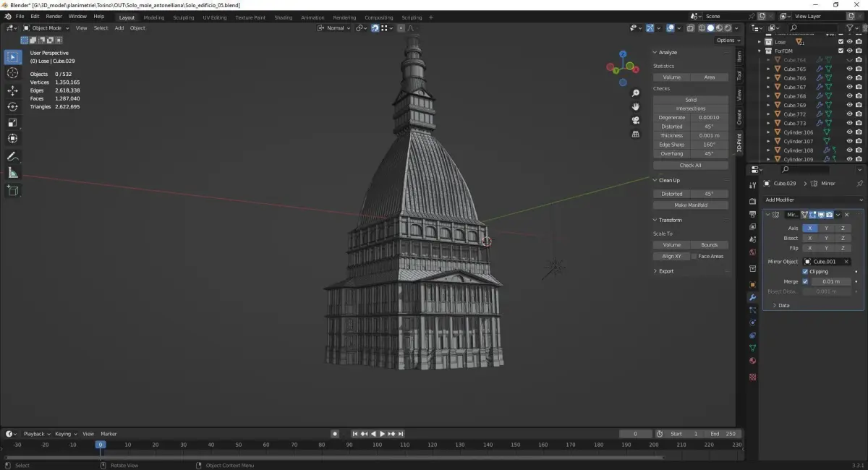
Task: Expand the Lose collection
Action: point(759,42)
